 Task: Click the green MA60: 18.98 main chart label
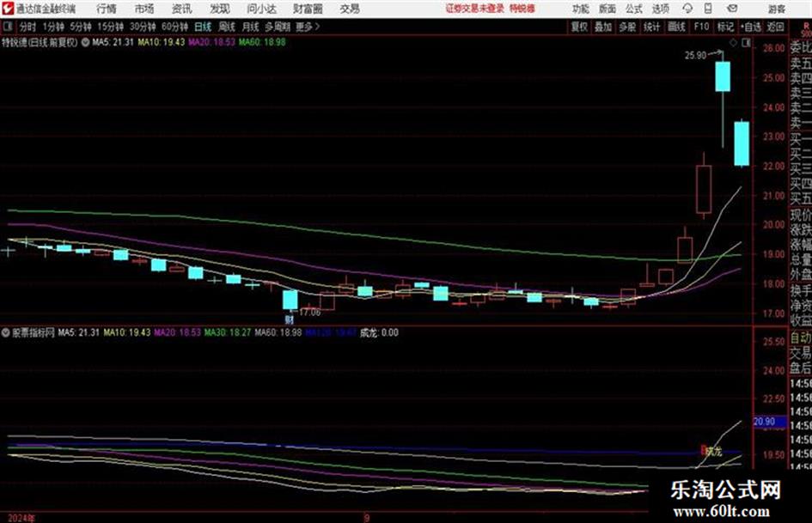tap(262, 42)
